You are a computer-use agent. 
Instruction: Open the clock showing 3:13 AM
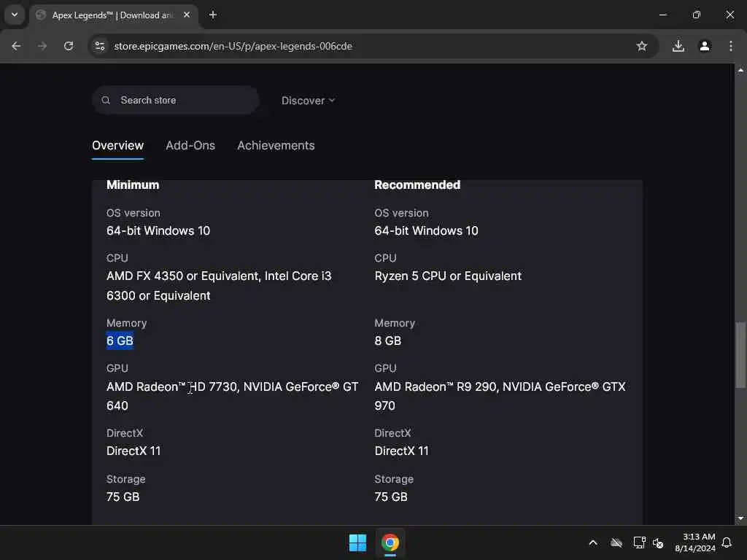tap(695, 542)
